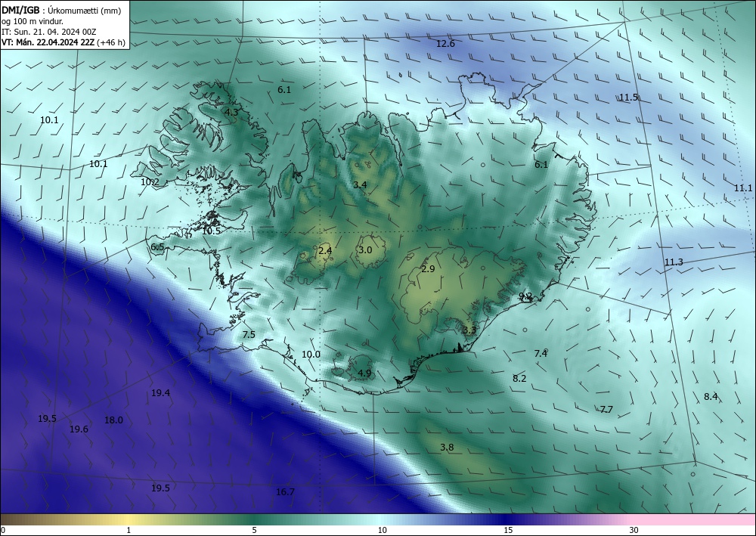Click the subtitle 'og 100 m vindur.'
The width and height of the screenshot is (756, 536).
(33, 21)
